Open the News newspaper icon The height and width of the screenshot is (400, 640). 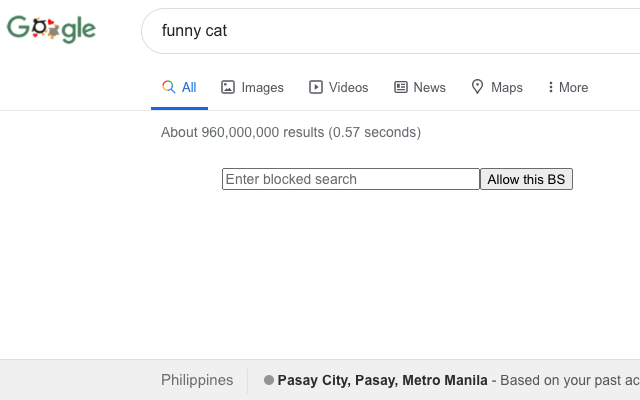400,87
